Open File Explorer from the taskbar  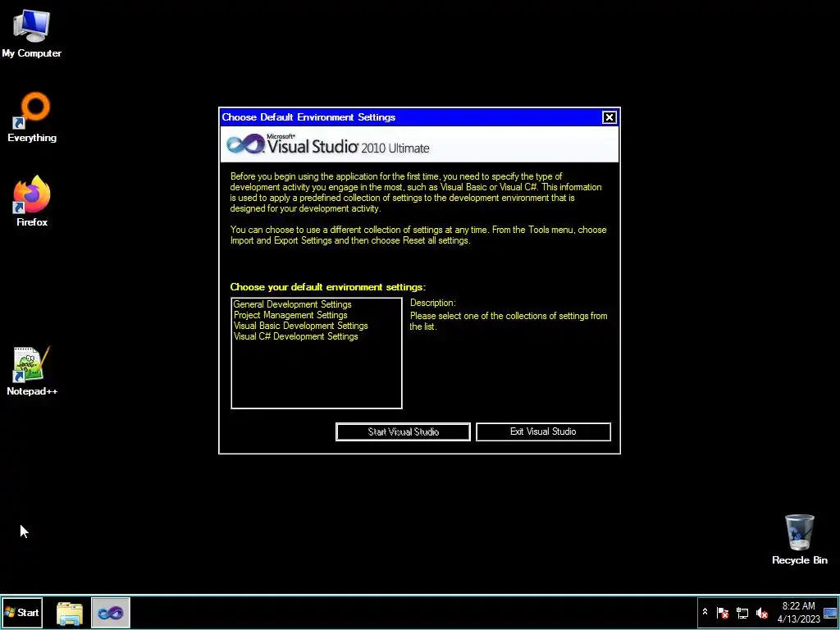tap(70, 613)
